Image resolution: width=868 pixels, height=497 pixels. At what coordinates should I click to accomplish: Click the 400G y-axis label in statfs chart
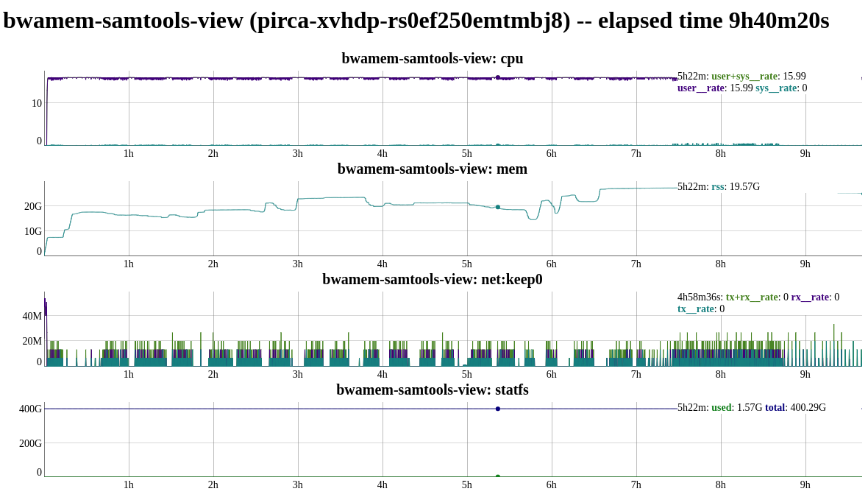[x=30, y=409]
